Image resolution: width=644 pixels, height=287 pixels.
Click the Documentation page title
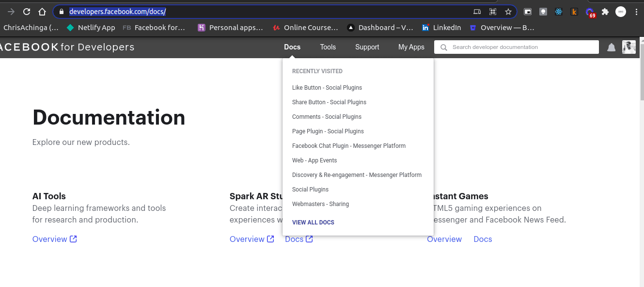tap(109, 118)
